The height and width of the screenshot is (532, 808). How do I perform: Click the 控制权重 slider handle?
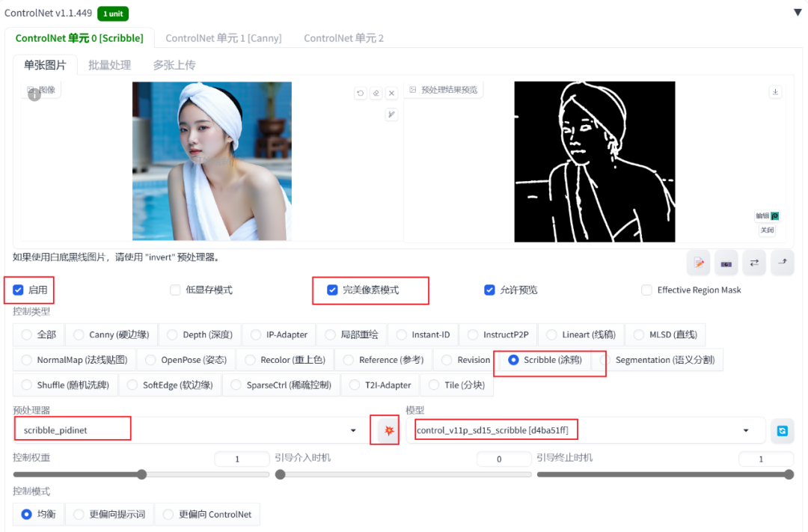click(x=141, y=474)
